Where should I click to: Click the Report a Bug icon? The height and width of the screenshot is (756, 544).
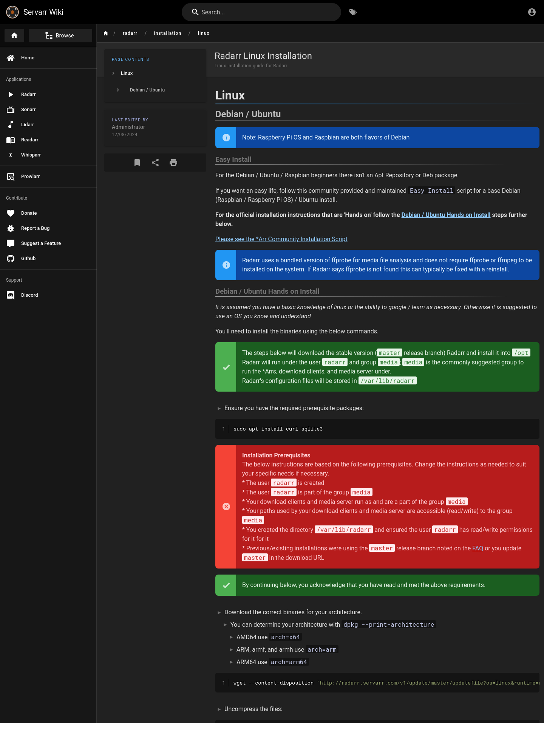tap(11, 228)
